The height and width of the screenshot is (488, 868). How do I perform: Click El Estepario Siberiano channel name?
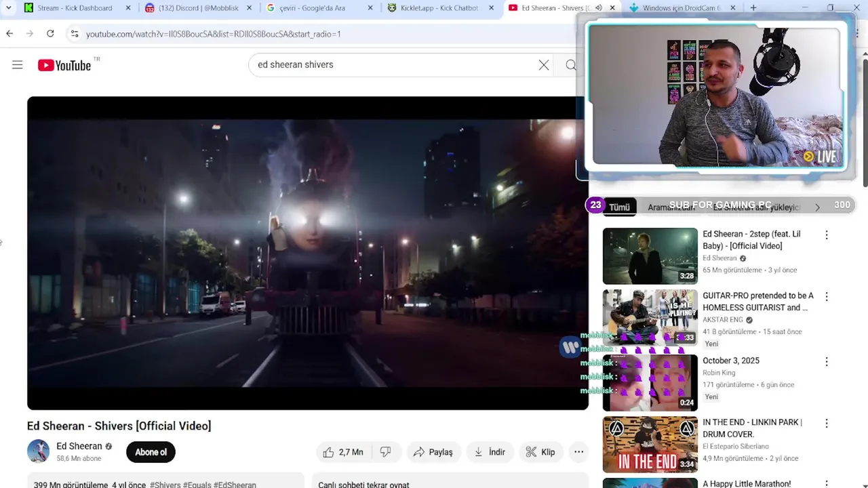click(736, 447)
